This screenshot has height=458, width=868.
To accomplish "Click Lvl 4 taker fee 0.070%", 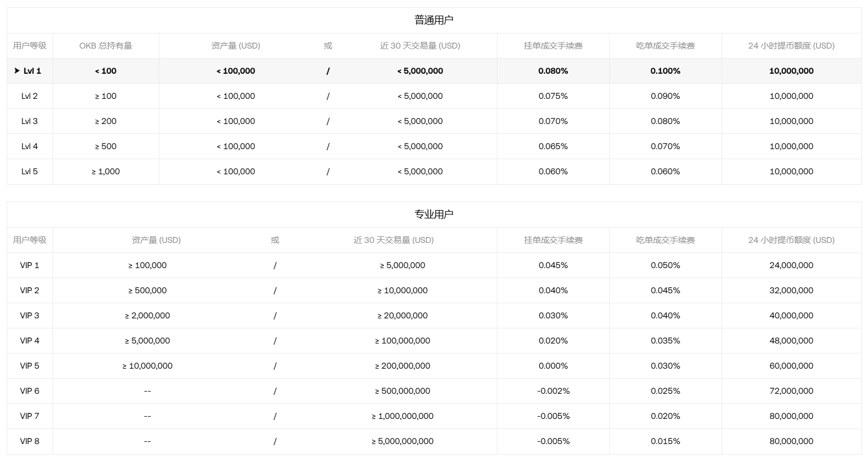I will [665, 146].
